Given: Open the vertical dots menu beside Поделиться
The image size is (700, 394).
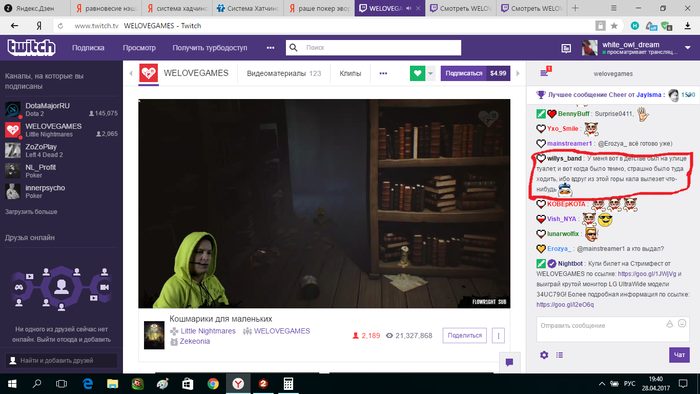Looking at the screenshot, I should pyautogui.click(x=498, y=336).
